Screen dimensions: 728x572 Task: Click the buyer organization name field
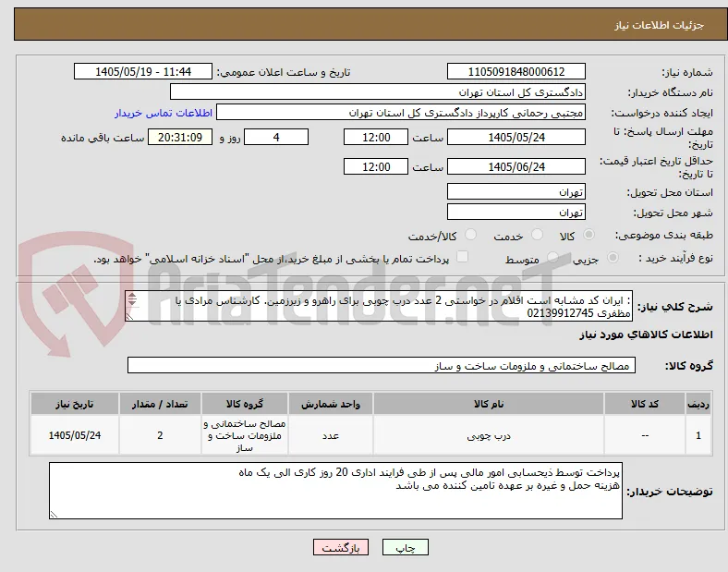[378, 91]
